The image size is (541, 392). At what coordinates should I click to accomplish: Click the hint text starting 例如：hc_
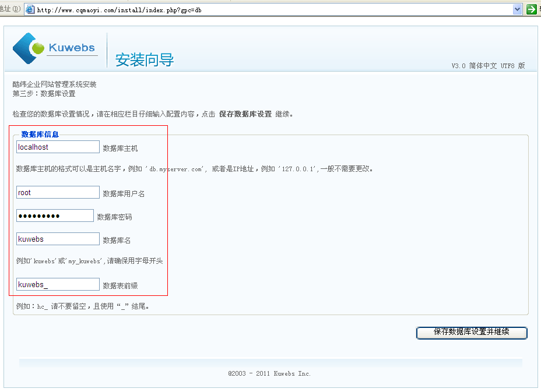(x=82, y=306)
